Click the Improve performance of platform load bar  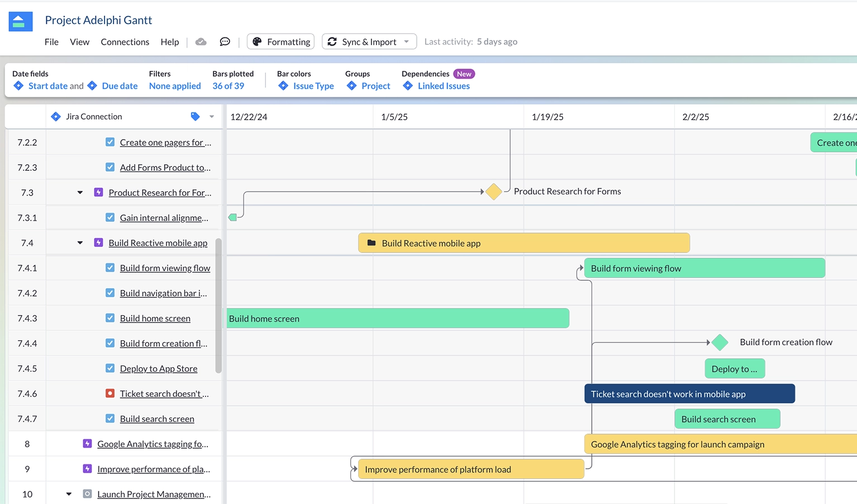click(472, 469)
